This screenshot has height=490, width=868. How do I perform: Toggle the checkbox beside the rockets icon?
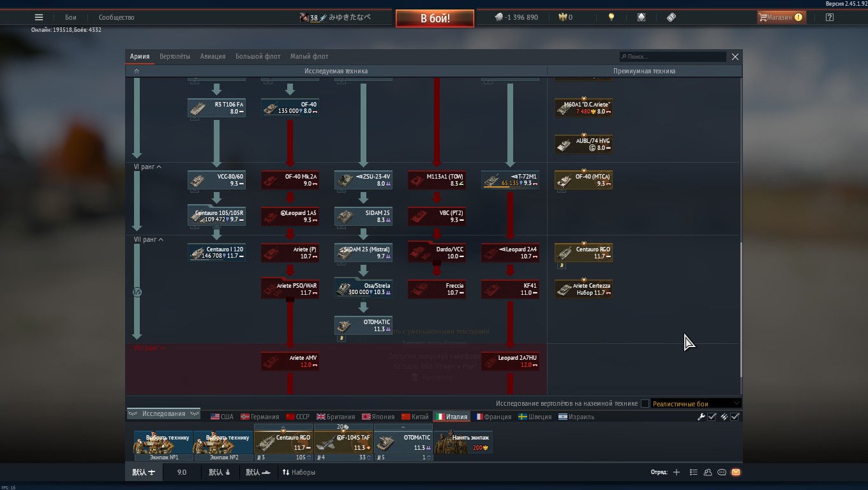735,417
